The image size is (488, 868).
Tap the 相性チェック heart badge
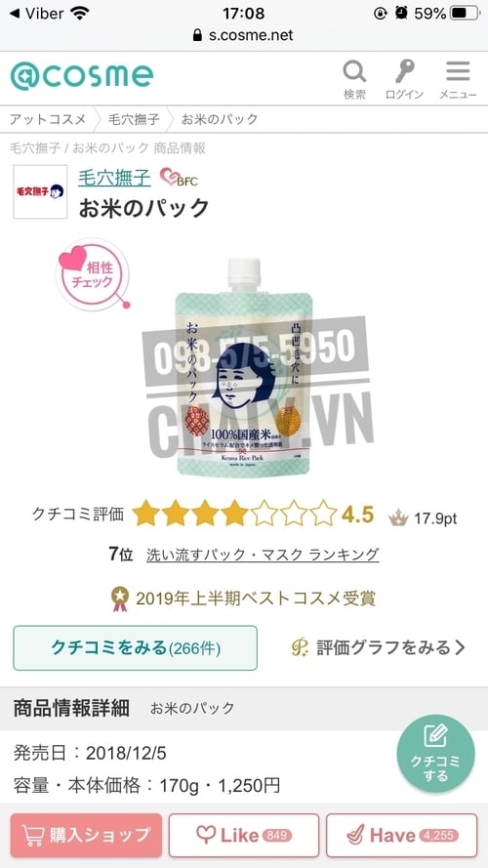pyautogui.click(x=93, y=275)
